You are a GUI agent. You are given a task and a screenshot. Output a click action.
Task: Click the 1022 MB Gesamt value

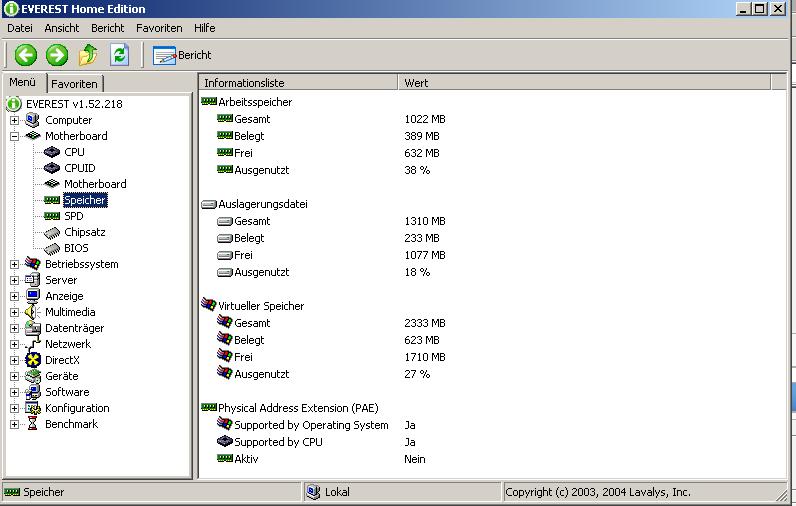click(425, 119)
